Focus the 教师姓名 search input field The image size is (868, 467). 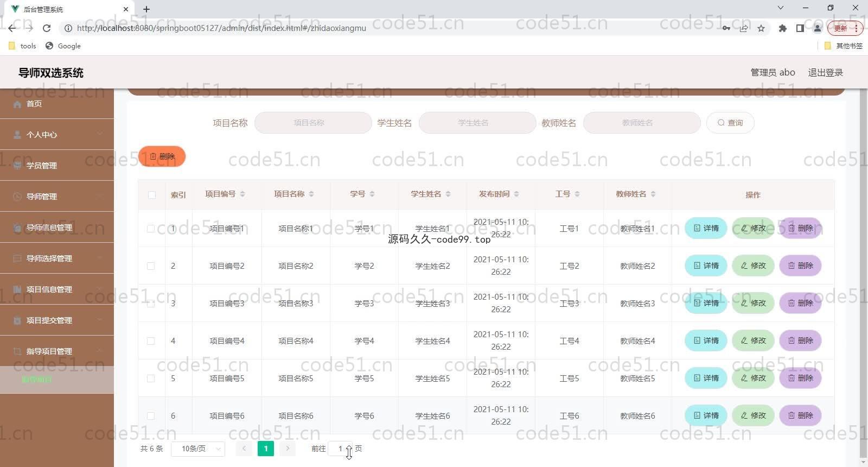tap(642, 123)
